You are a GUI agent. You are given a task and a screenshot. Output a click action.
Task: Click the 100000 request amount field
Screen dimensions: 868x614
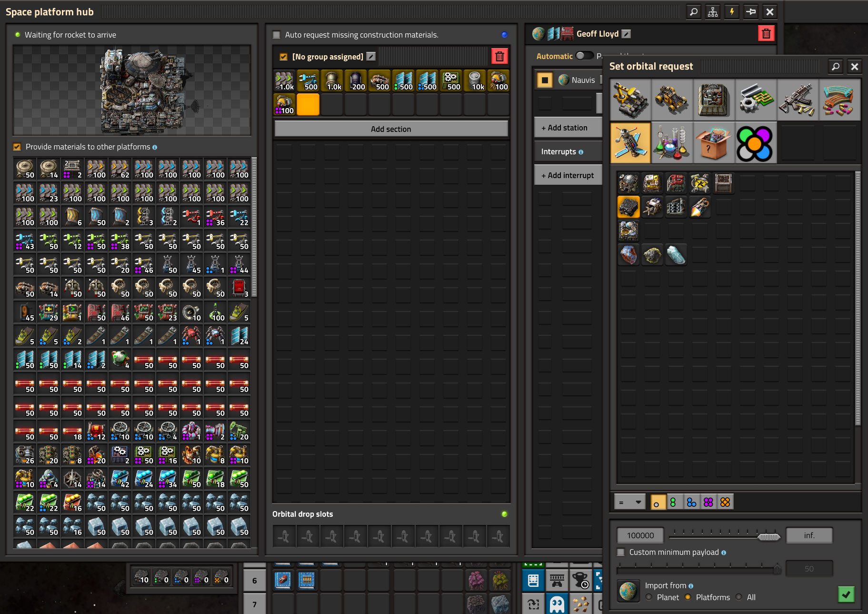tap(640, 535)
